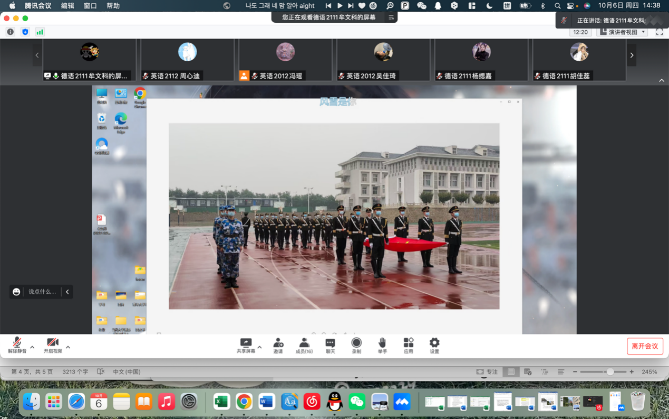Click the 录制 record icon

[x=356, y=342]
